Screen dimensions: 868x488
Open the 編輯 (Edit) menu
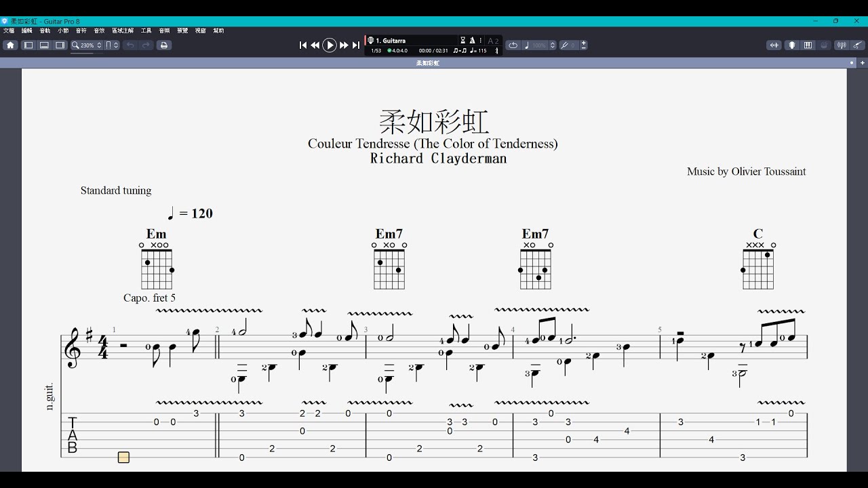click(x=27, y=30)
